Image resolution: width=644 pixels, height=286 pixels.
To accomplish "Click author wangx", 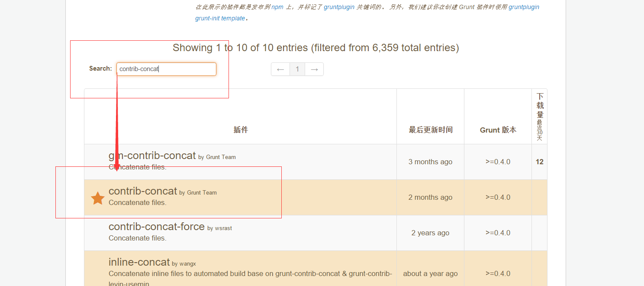I will click(187, 263).
